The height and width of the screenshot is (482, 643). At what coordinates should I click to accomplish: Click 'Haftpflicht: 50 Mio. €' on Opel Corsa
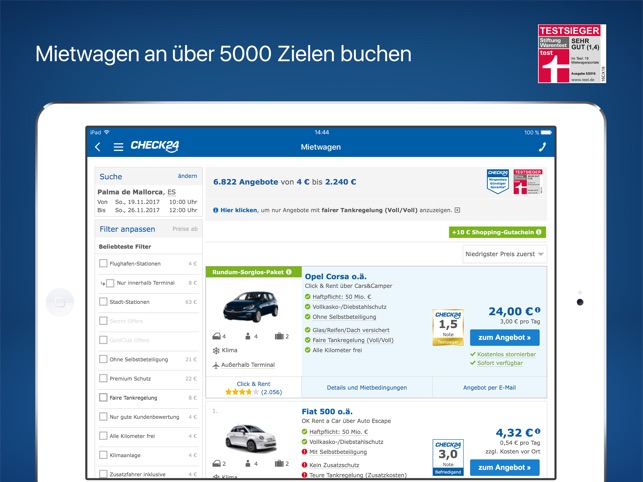342,297
